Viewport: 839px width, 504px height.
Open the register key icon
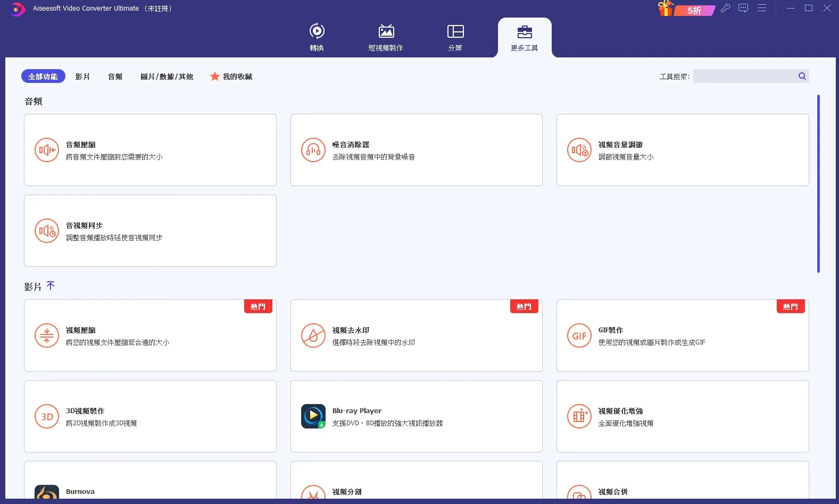click(x=725, y=8)
